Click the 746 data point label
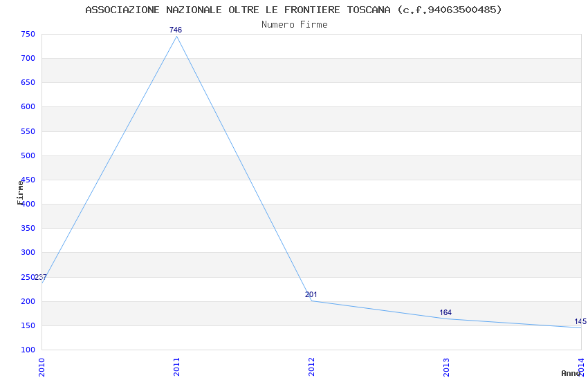The width and height of the screenshot is (588, 380). click(x=176, y=30)
